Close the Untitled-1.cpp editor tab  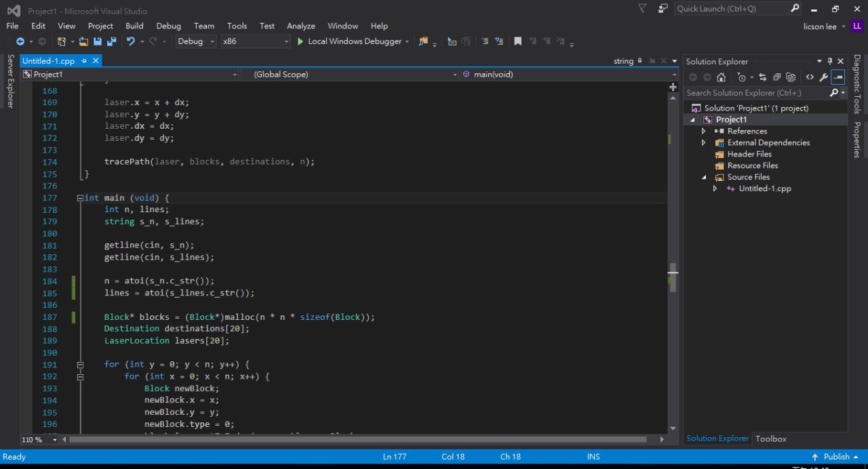pyautogui.click(x=96, y=61)
